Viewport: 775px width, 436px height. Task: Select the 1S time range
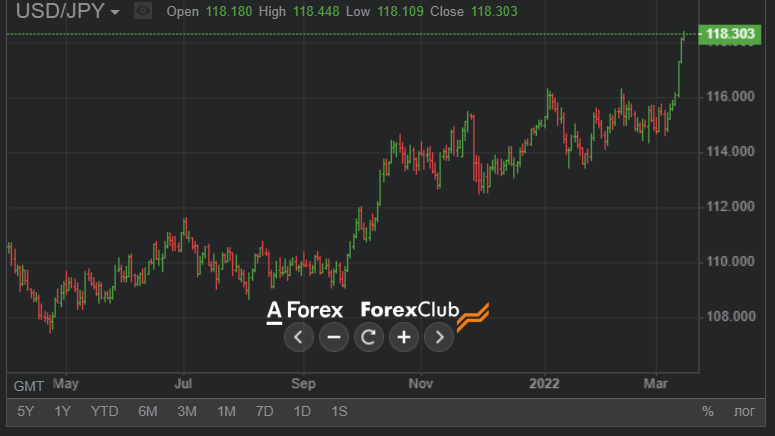tap(339, 411)
